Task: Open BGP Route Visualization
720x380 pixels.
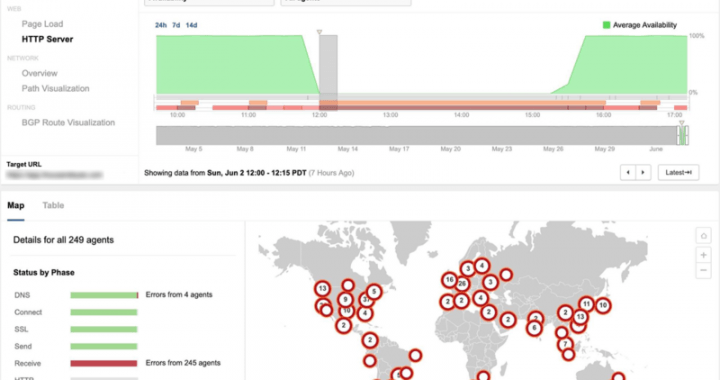Action: point(68,123)
